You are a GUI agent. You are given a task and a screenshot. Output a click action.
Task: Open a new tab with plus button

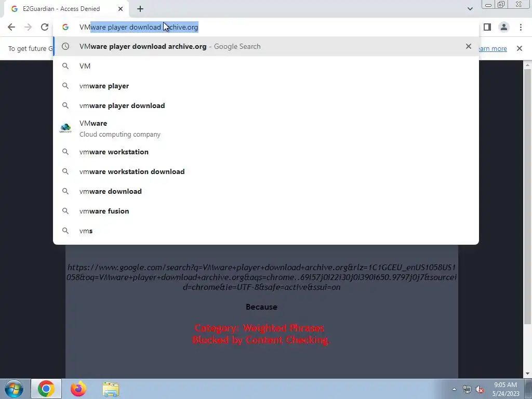coord(140,9)
